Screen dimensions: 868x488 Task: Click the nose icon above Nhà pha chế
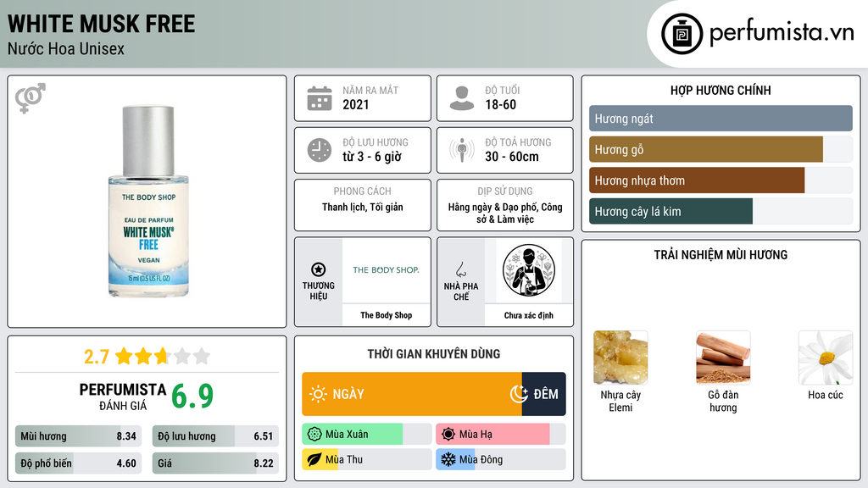pyautogui.click(x=460, y=269)
